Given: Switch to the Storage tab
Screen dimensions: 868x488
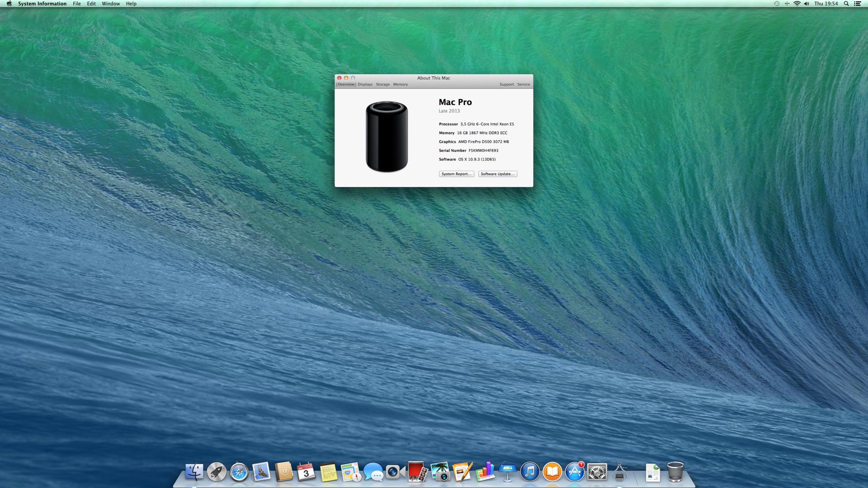Looking at the screenshot, I should tap(383, 84).
